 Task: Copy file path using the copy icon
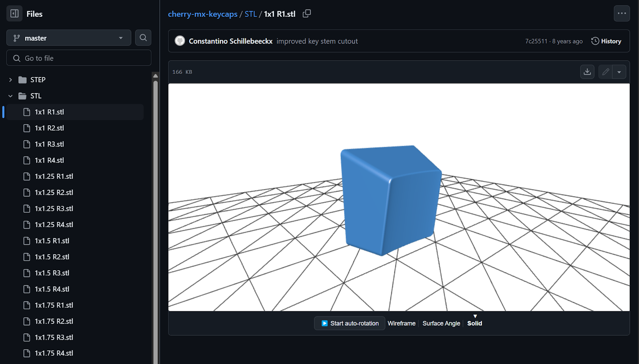pos(307,14)
